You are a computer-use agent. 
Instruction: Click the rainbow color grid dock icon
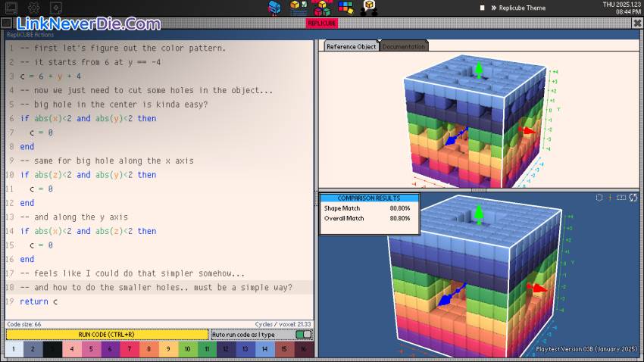[346, 8]
